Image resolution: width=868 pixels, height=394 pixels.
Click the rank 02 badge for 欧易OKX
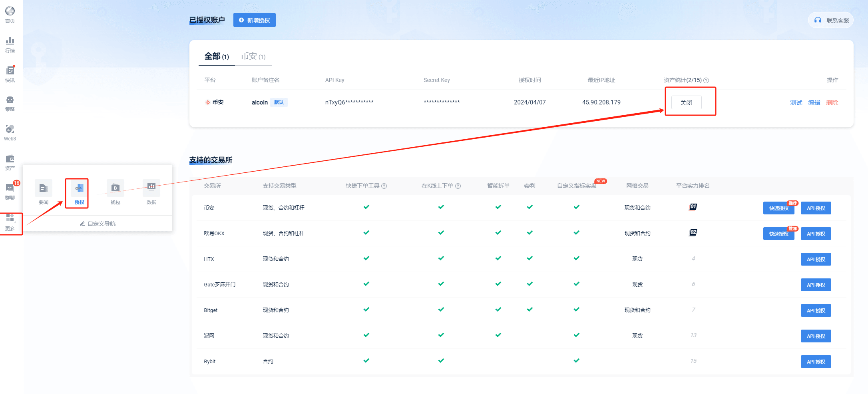click(x=693, y=232)
